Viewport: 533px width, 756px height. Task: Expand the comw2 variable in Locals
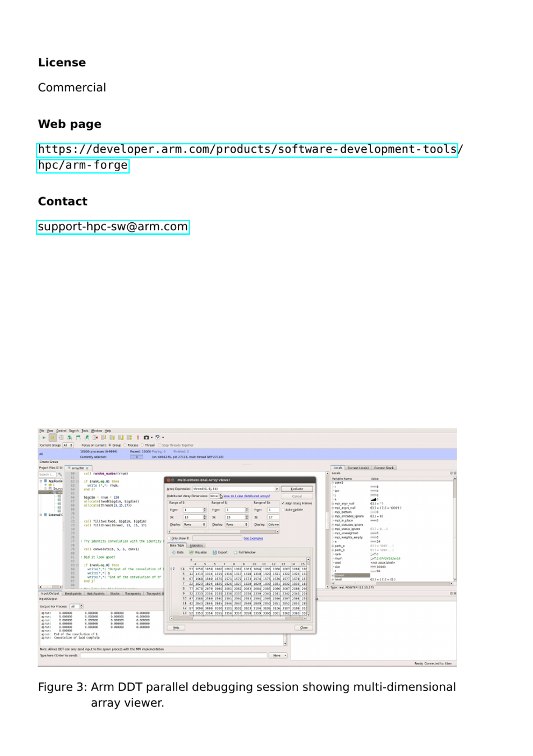(332, 483)
